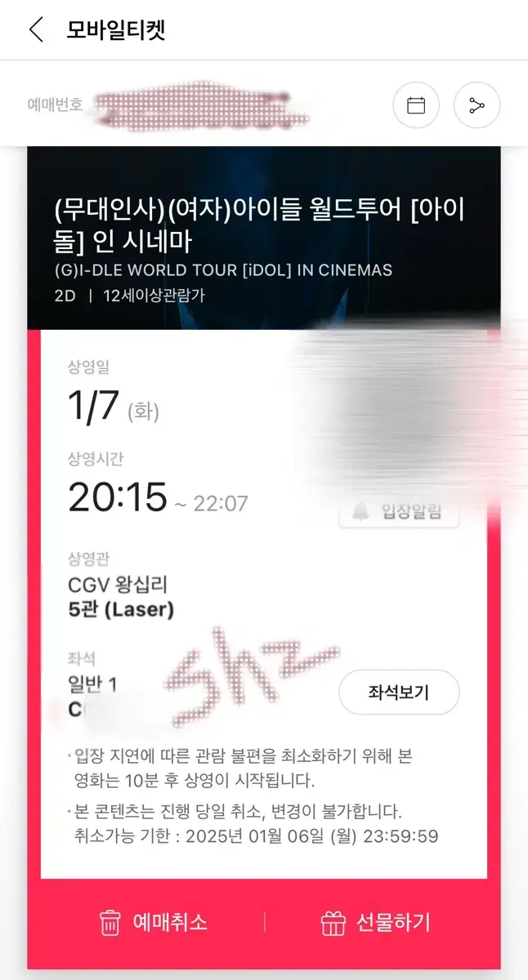The width and height of the screenshot is (528, 980).
Task: Tap the gift box icon for 선물하기
Action: [x=333, y=924]
